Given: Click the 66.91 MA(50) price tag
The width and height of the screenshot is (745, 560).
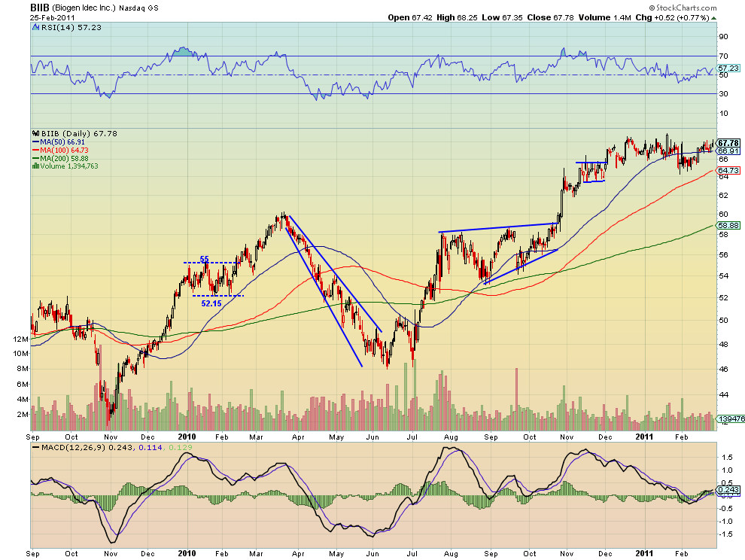Looking at the screenshot, I should pyautogui.click(x=728, y=151).
